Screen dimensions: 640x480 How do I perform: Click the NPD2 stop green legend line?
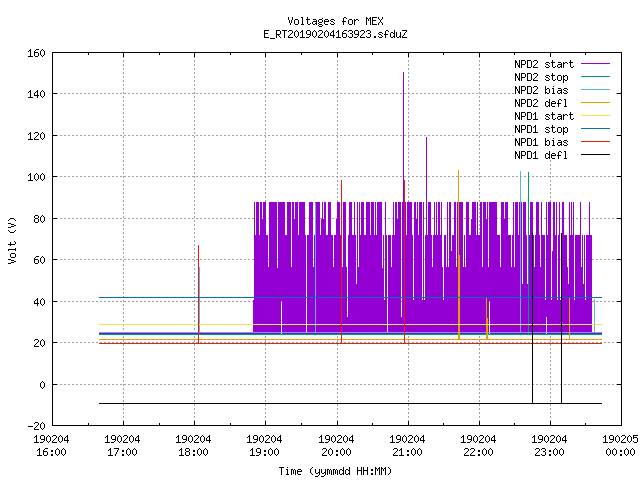(x=595, y=77)
